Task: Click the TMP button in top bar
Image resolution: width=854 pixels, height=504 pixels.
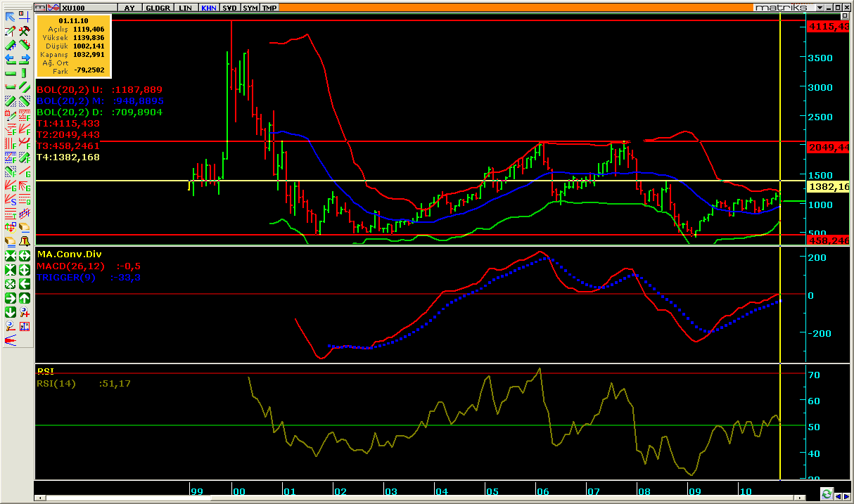Action: (x=269, y=8)
